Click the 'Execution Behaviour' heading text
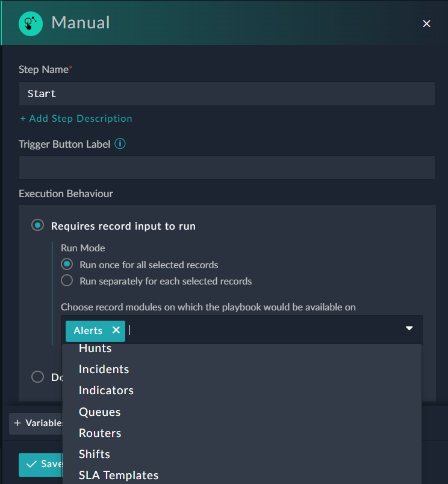This screenshot has height=484, width=448. [x=66, y=193]
